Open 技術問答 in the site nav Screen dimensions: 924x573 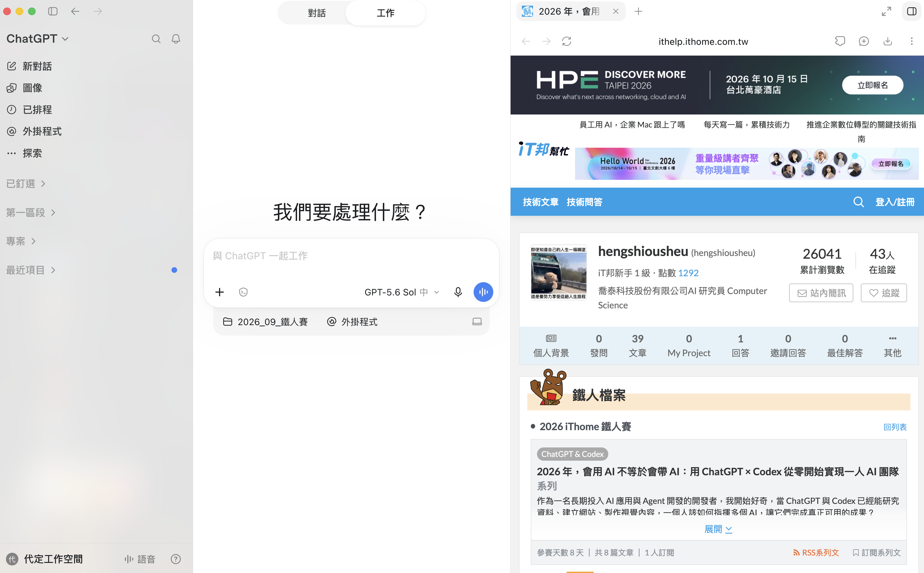point(584,202)
